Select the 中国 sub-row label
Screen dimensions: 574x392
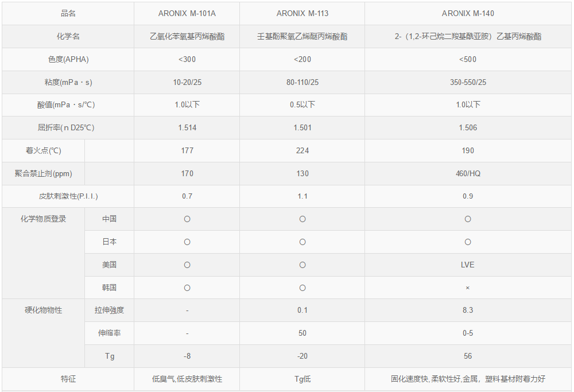pyautogui.click(x=109, y=219)
